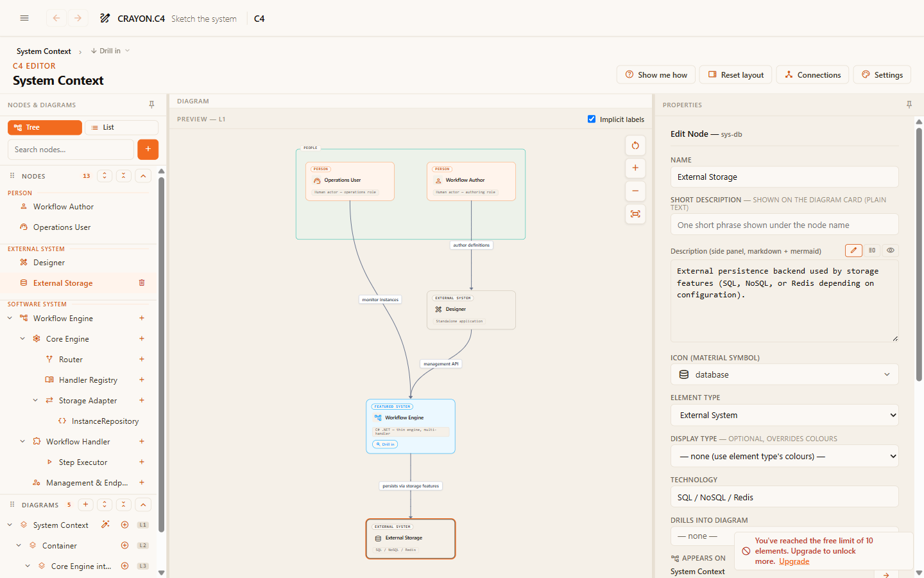Click the Reset layout button
This screenshot has height=578, width=924.
[x=735, y=74]
